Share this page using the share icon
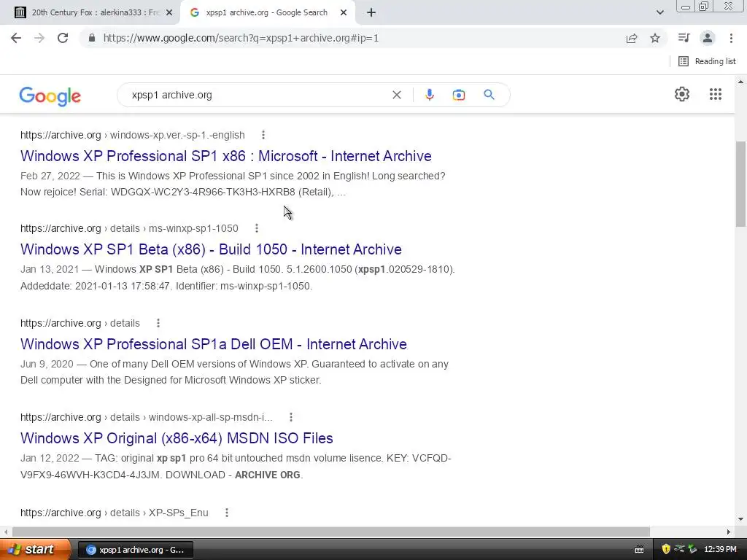Viewport: 747px width, 560px height. (632, 38)
